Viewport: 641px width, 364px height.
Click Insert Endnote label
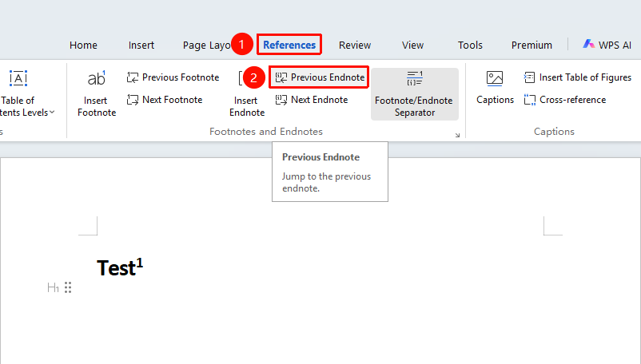247,106
